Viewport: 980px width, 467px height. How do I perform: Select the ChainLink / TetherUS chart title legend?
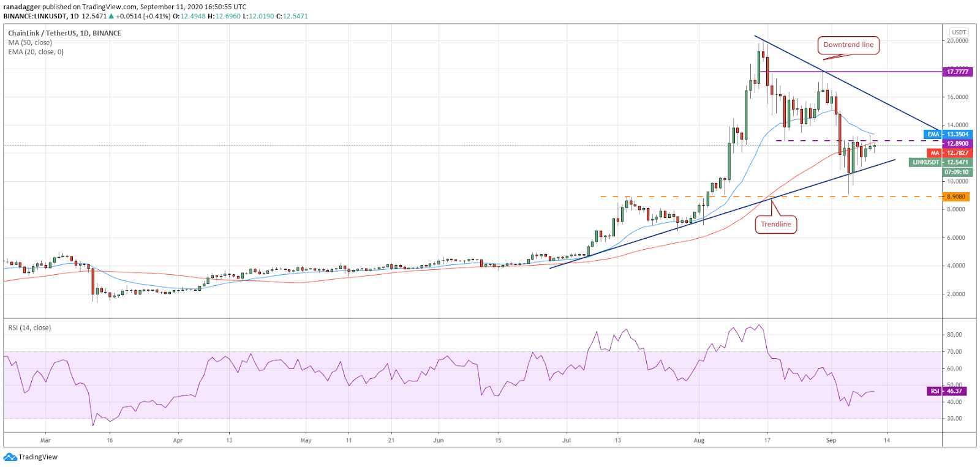click(64, 33)
